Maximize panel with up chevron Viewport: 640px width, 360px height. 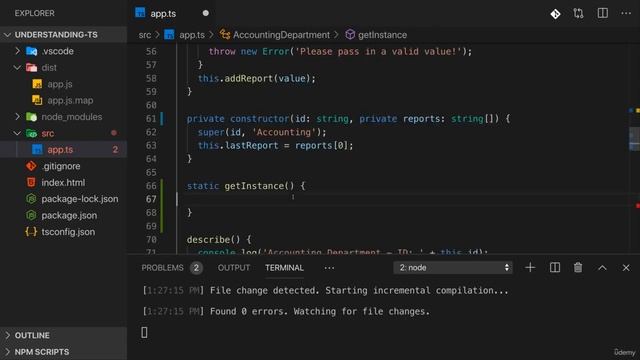(602, 268)
